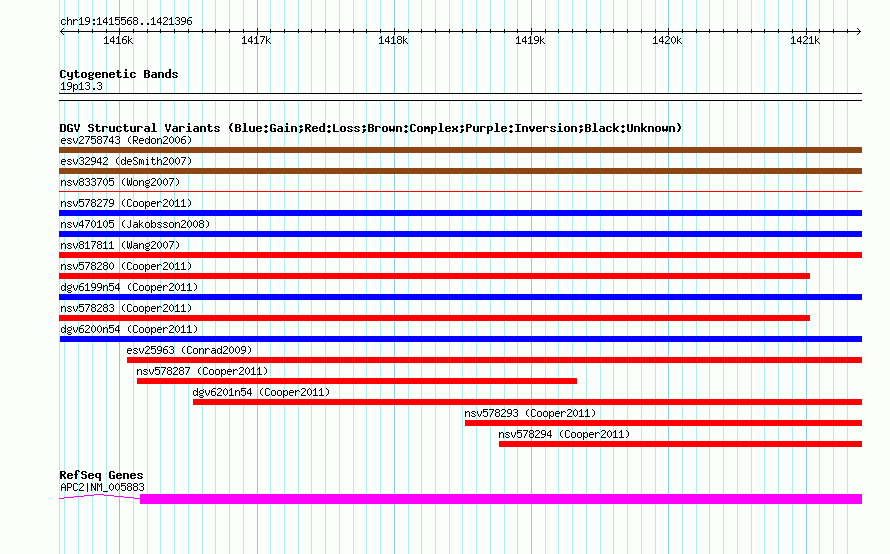Click the red loss bar for nsv817811
Viewport: 890px width, 554px height.
click(460, 255)
